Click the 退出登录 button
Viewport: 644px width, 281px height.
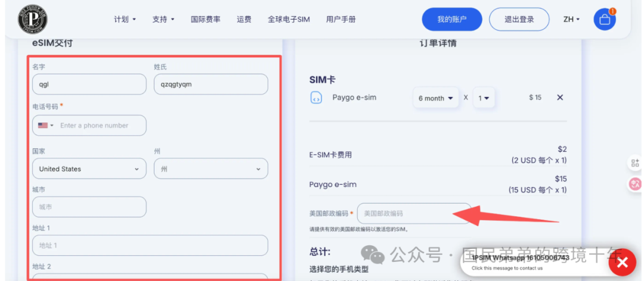pos(519,19)
